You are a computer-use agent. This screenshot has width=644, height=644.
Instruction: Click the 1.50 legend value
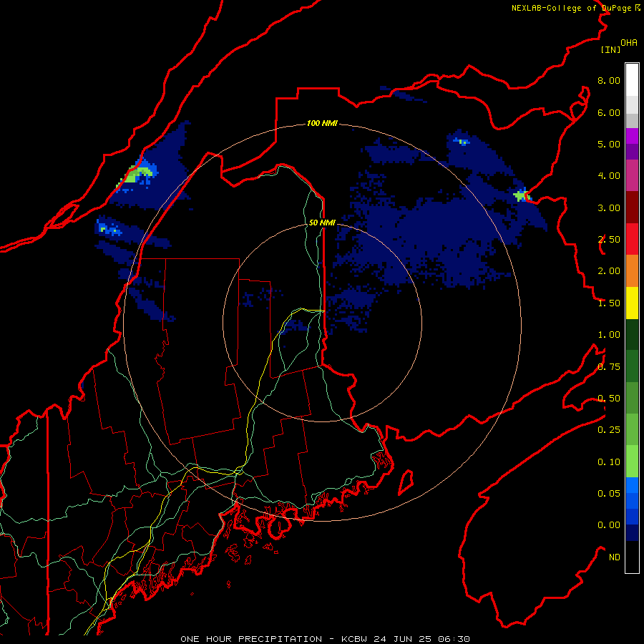pos(609,303)
